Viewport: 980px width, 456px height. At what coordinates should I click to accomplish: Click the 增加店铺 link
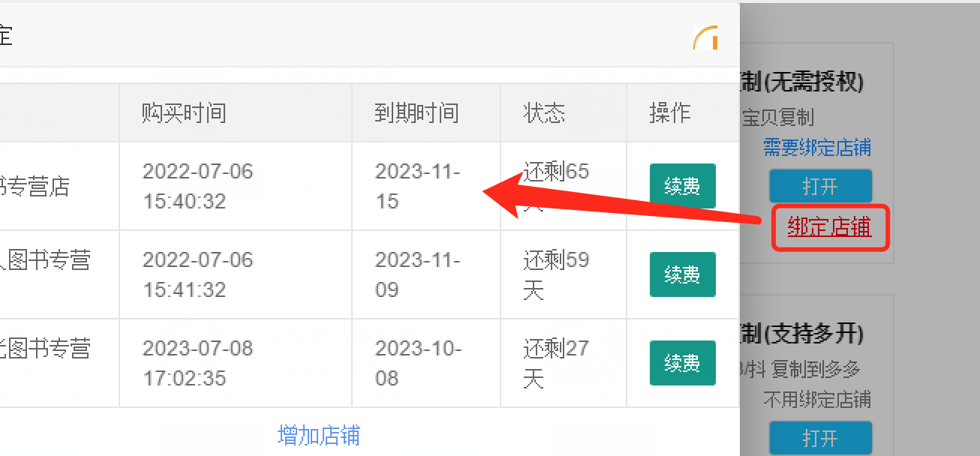click(319, 435)
